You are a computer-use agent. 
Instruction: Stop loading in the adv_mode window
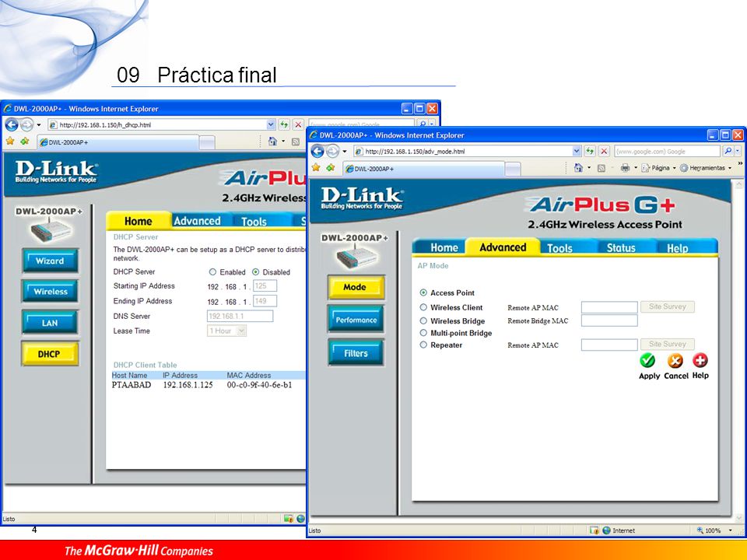(x=604, y=152)
